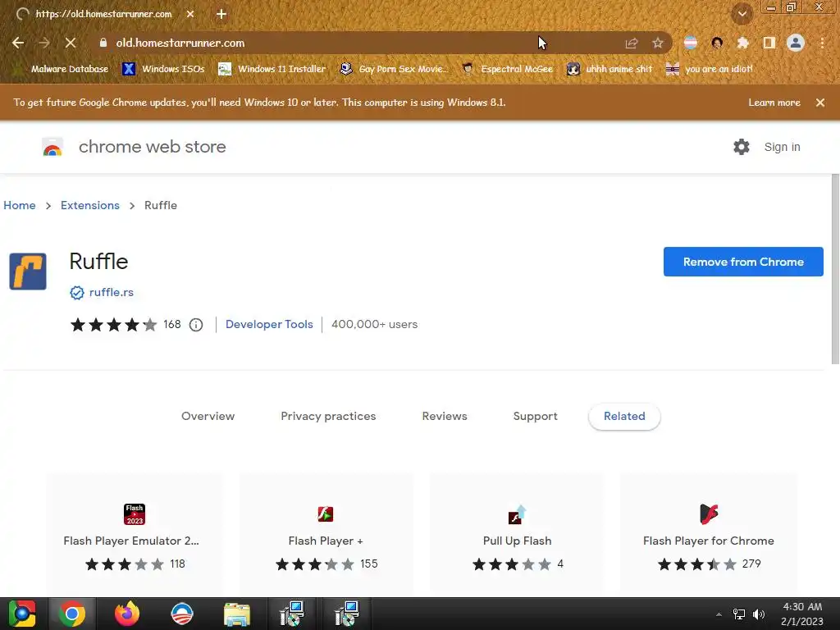Open the Web Store settings gear

pyautogui.click(x=742, y=147)
